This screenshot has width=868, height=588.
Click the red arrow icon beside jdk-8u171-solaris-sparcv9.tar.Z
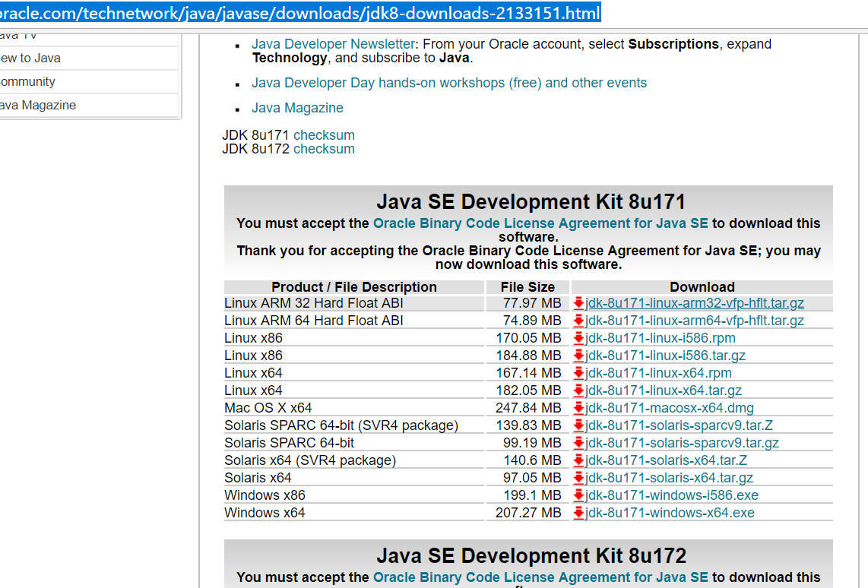coord(578,425)
